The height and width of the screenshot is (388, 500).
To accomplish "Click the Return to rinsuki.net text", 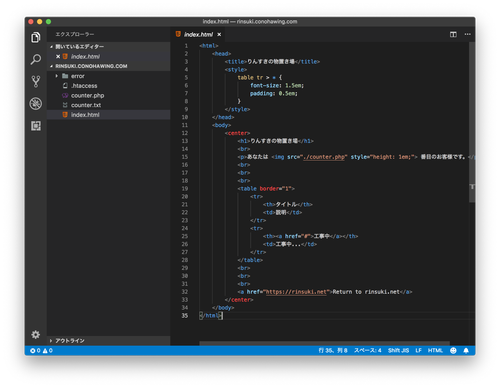I will 366,292.
